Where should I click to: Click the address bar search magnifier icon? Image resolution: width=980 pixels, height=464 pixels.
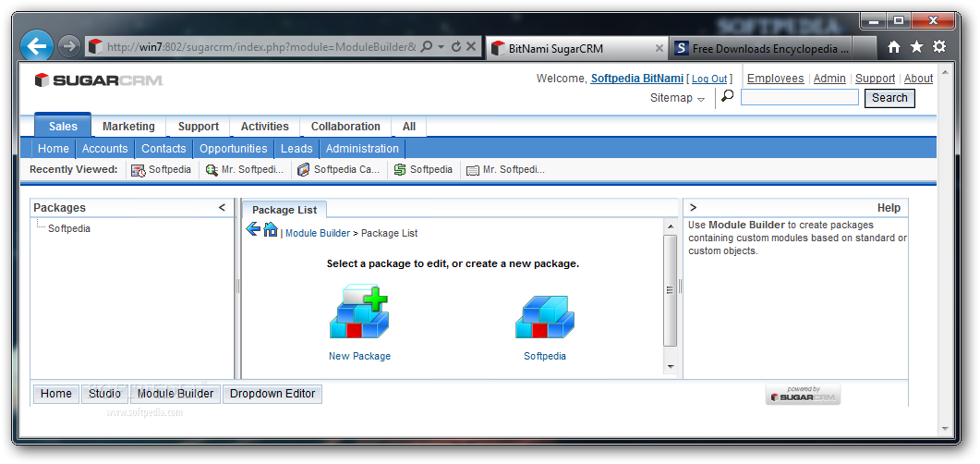pos(427,47)
